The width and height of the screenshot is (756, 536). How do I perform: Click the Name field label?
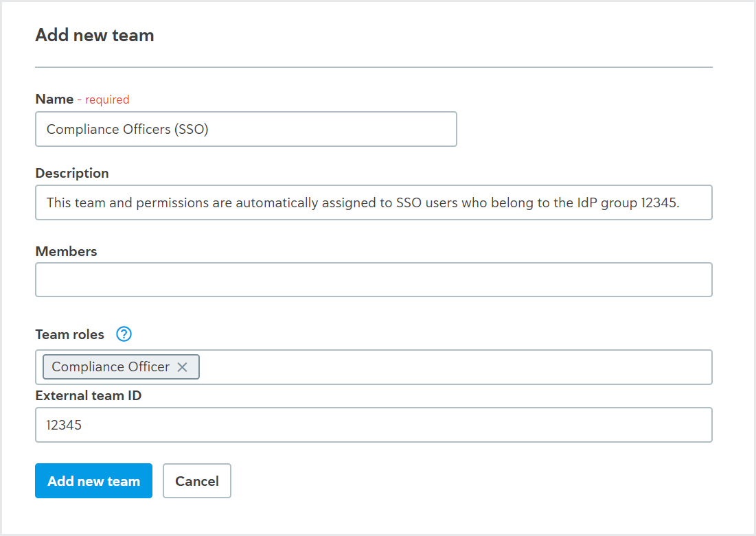(54, 100)
